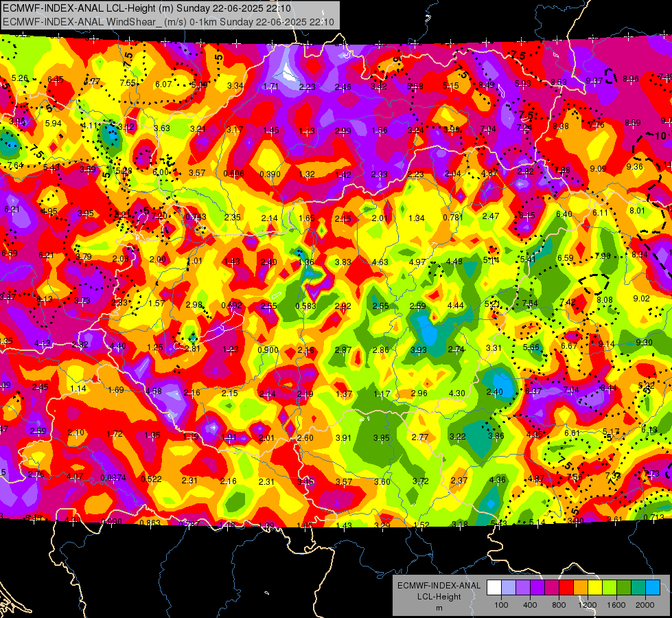Click the legend scale label 100
Screen dimensions: 672x618
point(501,605)
